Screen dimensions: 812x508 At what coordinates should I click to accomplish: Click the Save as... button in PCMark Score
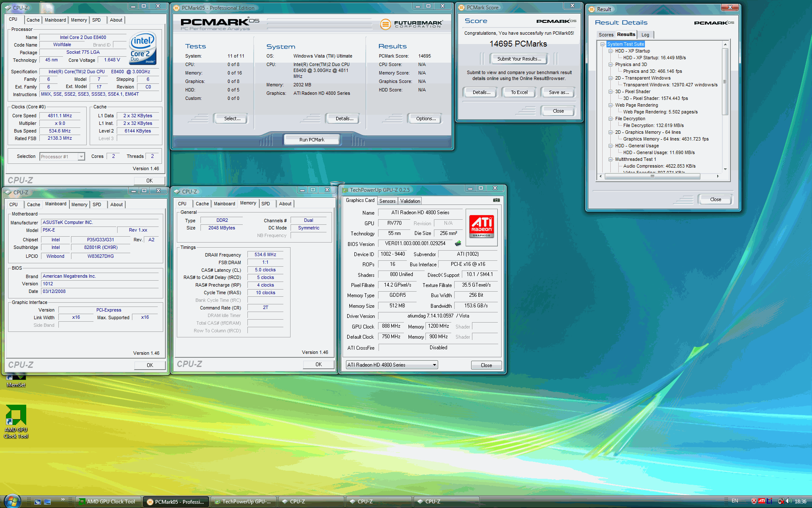click(x=559, y=92)
